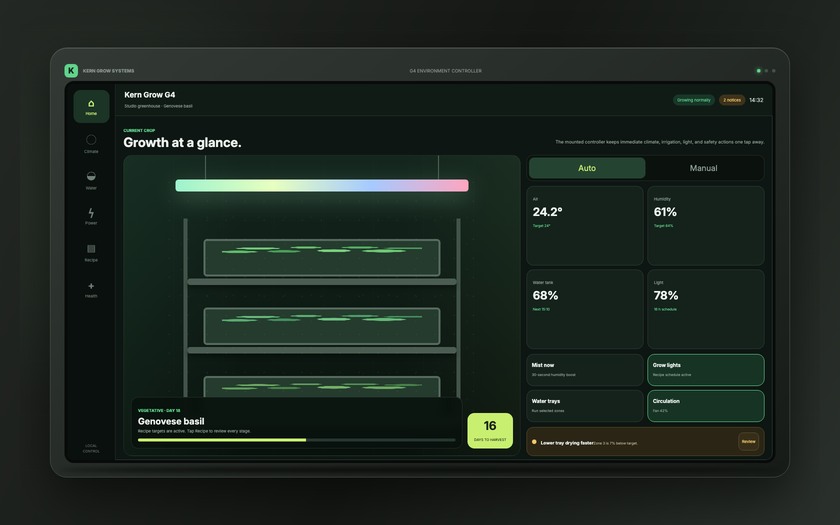Click the Current Crop label
The image size is (840, 525).
(x=139, y=130)
